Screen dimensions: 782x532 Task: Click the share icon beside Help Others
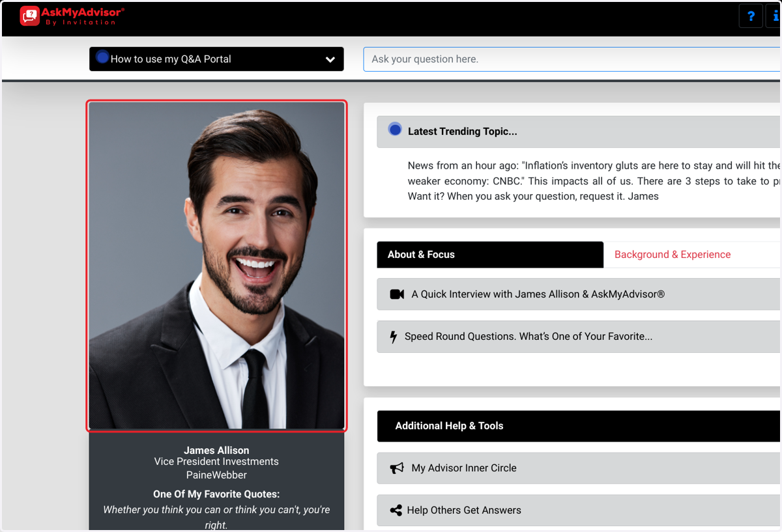tap(396, 511)
